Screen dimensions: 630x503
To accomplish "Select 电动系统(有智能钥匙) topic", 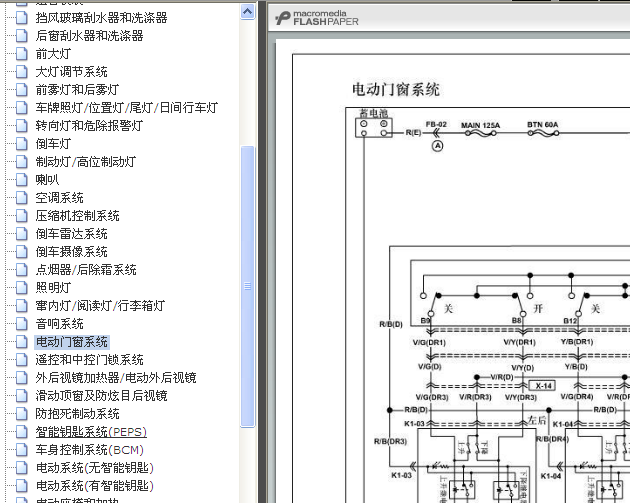I will pos(94,486).
